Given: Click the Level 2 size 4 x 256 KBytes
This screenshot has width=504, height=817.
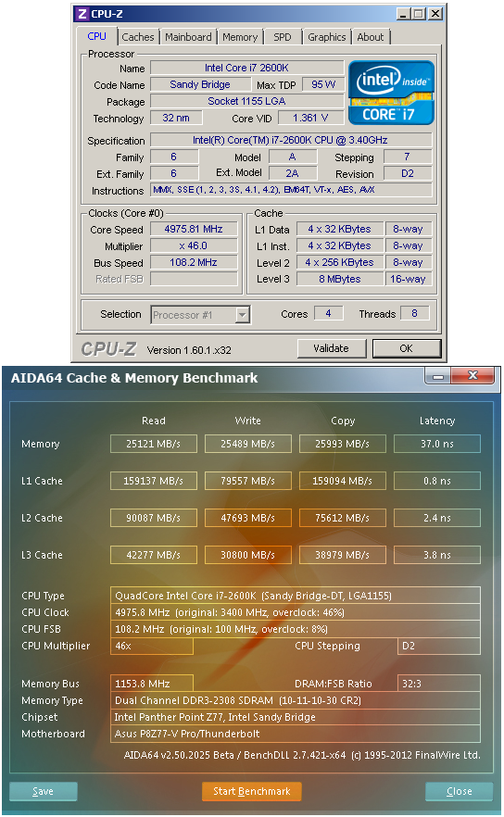Looking at the screenshot, I should pos(340,263).
